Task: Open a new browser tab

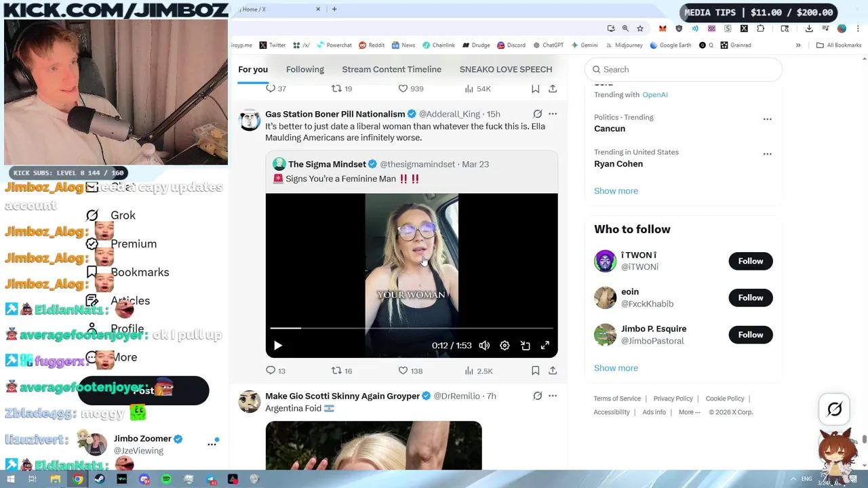Action: [x=334, y=9]
